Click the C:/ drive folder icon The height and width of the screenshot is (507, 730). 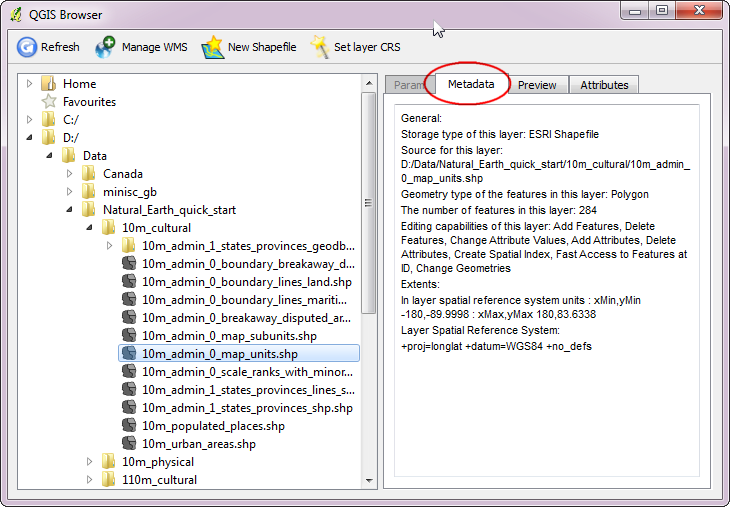[48, 120]
